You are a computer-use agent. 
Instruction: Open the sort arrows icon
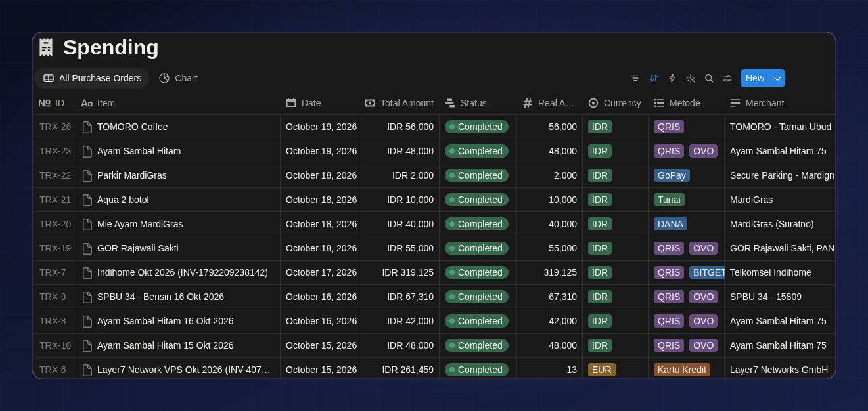point(654,78)
